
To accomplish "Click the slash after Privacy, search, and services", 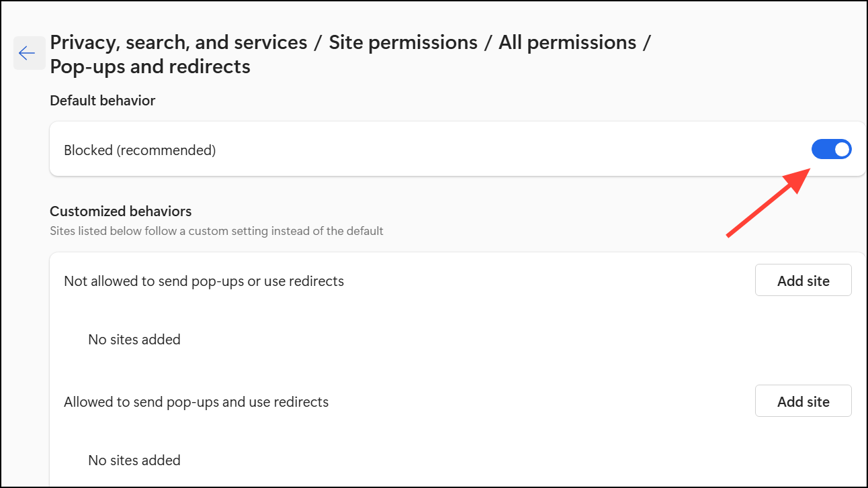I will pyautogui.click(x=318, y=42).
